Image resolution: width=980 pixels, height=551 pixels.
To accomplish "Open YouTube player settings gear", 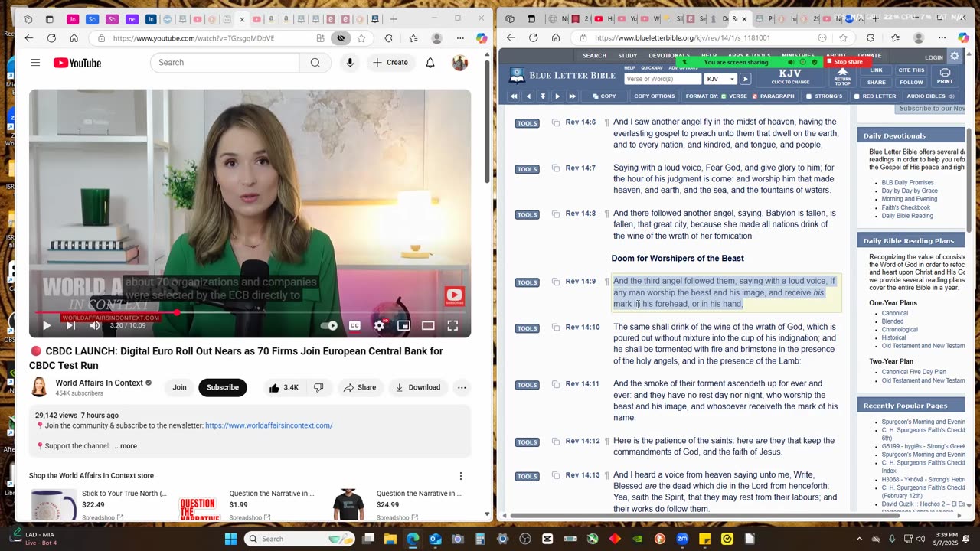I will (379, 325).
